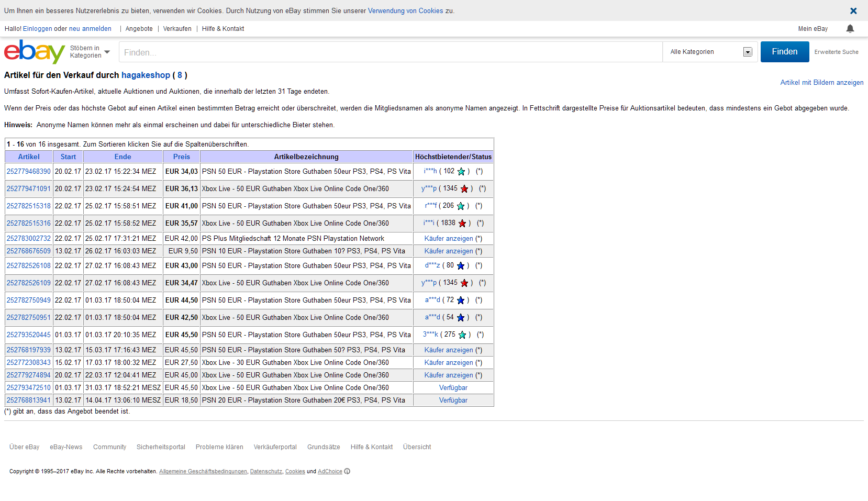Sort table by Start column
Screen dimensions: 868x501
[x=68, y=157]
